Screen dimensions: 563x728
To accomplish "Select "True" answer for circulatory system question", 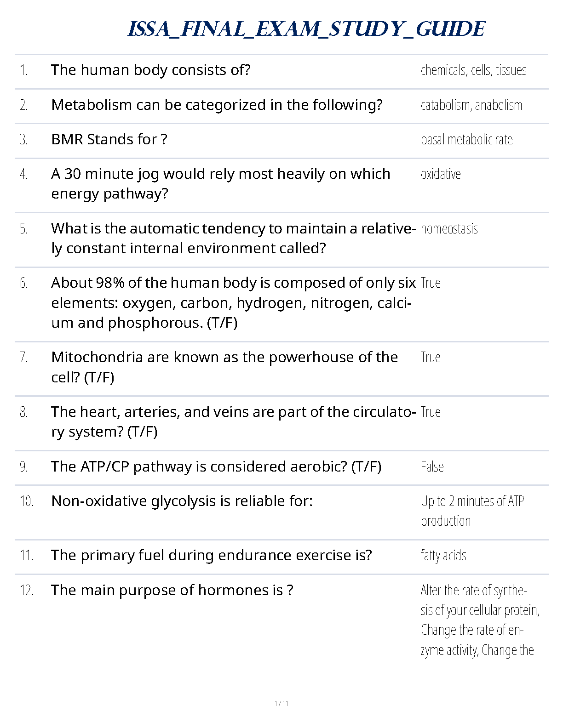I will [x=431, y=412].
